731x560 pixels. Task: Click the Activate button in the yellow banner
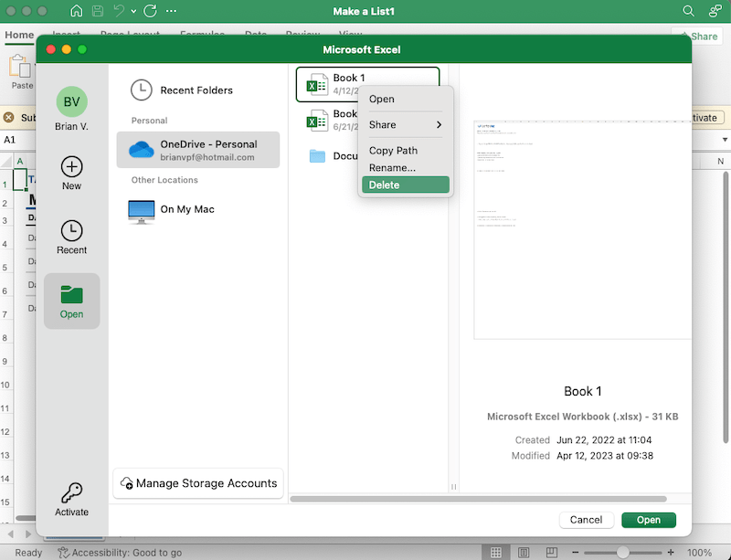click(x=707, y=118)
